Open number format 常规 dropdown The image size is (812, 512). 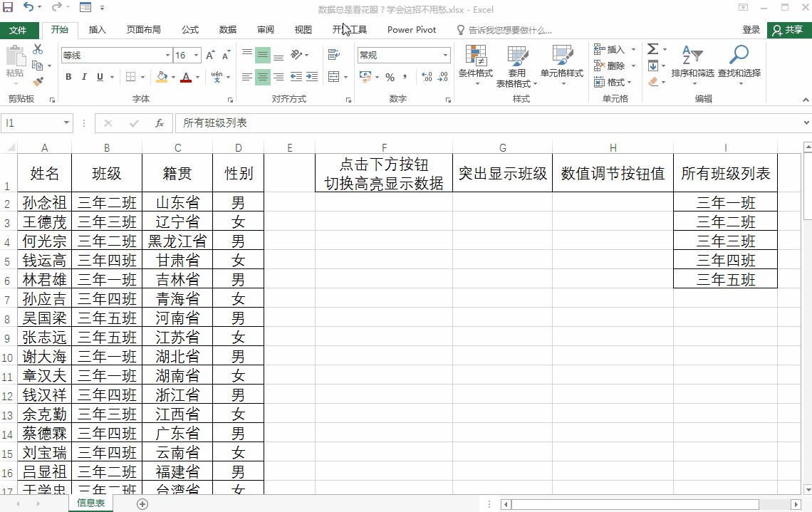point(445,55)
